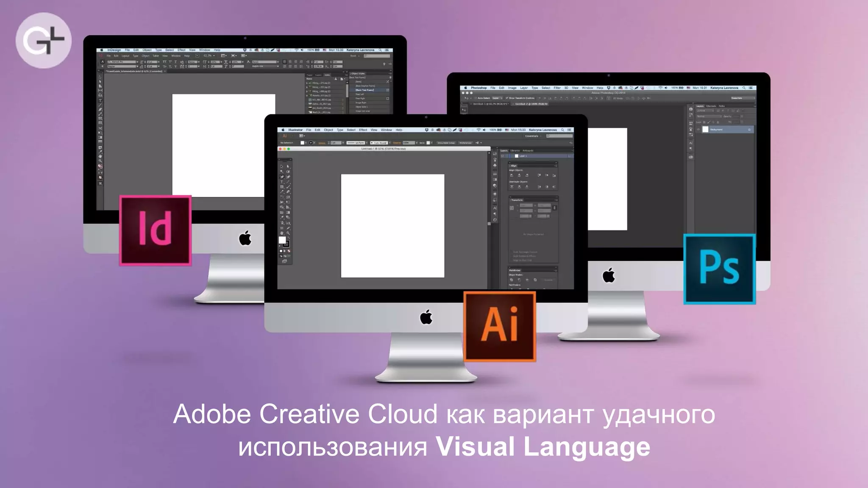
Task: Click the search field in Illustrator application bar
Action: pos(559,136)
